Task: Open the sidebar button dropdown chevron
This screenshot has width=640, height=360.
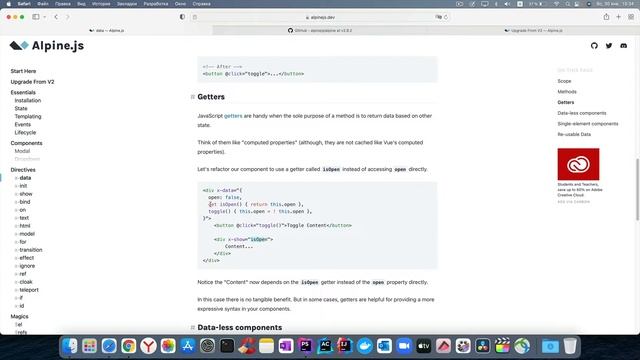Action: point(44,17)
